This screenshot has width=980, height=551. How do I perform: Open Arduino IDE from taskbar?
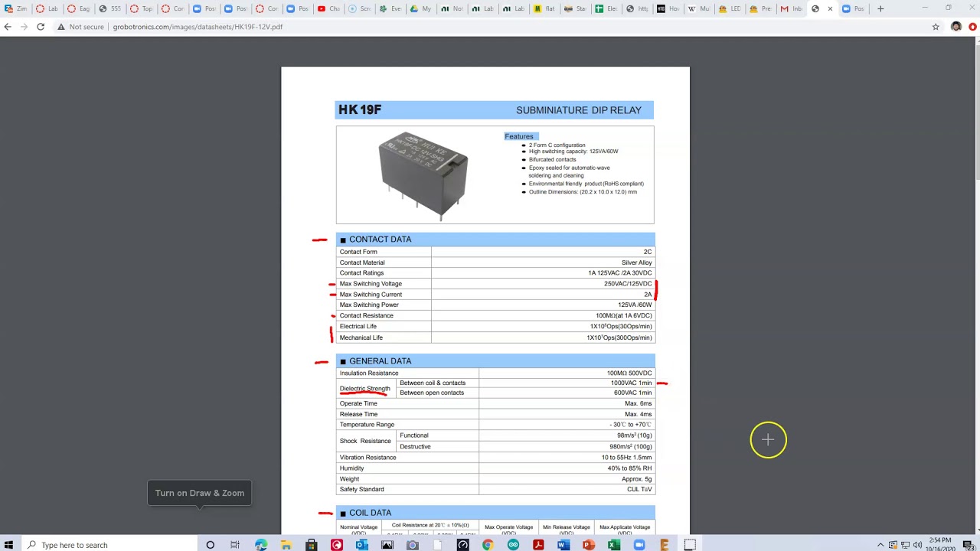coord(513,545)
